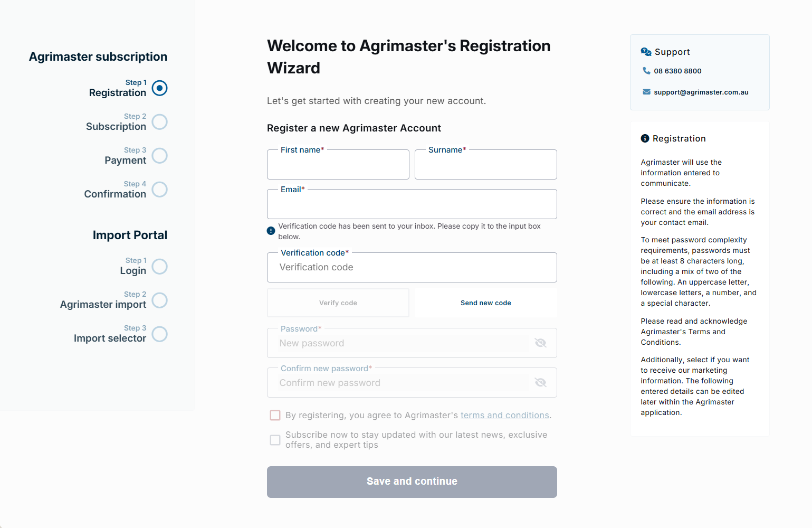Tick the terms and conditions agreement checkbox
This screenshot has height=528, width=812.
point(275,416)
